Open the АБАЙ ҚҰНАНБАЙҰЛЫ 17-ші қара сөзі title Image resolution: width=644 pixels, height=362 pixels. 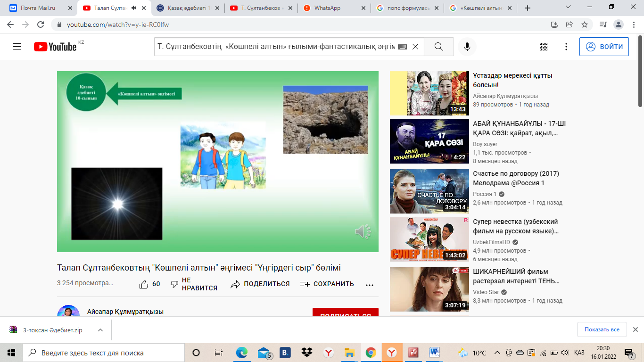point(519,128)
